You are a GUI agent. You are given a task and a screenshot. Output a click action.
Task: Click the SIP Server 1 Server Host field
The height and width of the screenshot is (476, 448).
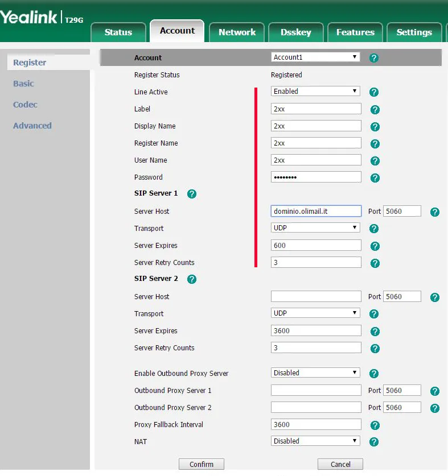coord(316,211)
